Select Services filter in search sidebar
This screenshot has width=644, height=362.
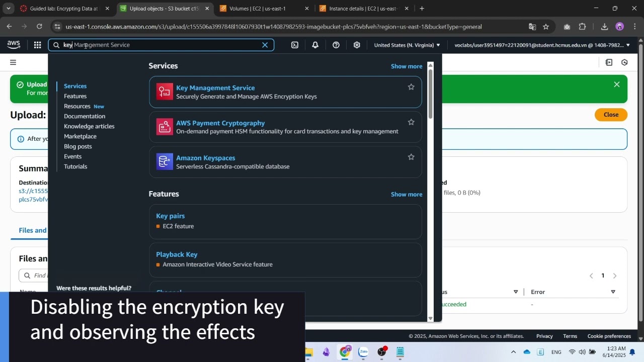click(x=75, y=86)
